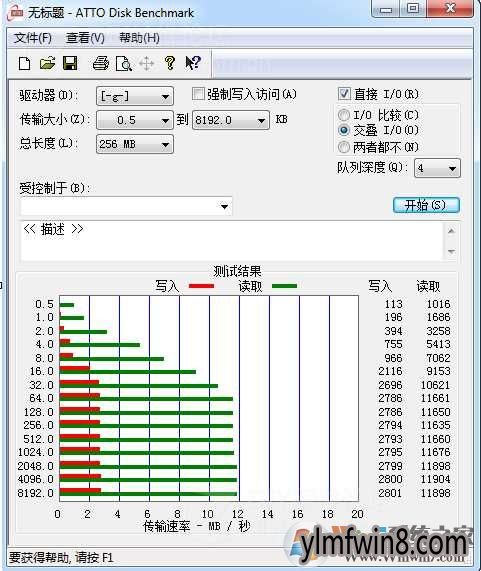Open the 总长度 dropdown showing 256 MB
The image size is (481, 571).
point(135,144)
